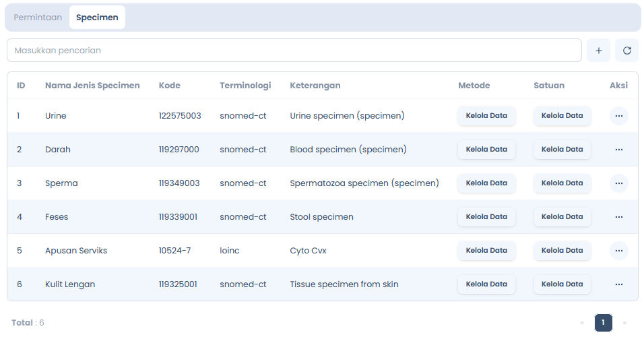Open three-dot action menu for Apusan Serviks
The image size is (644, 337).
coord(619,251)
